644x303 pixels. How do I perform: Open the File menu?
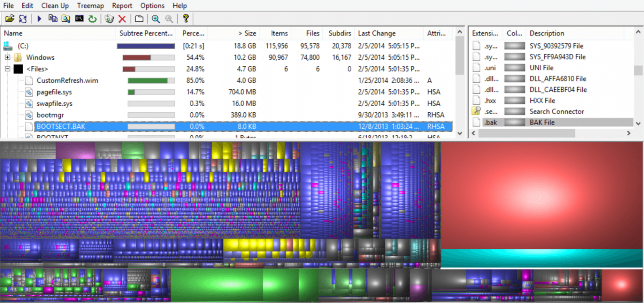pyautogui.click(x=8, y=6)
